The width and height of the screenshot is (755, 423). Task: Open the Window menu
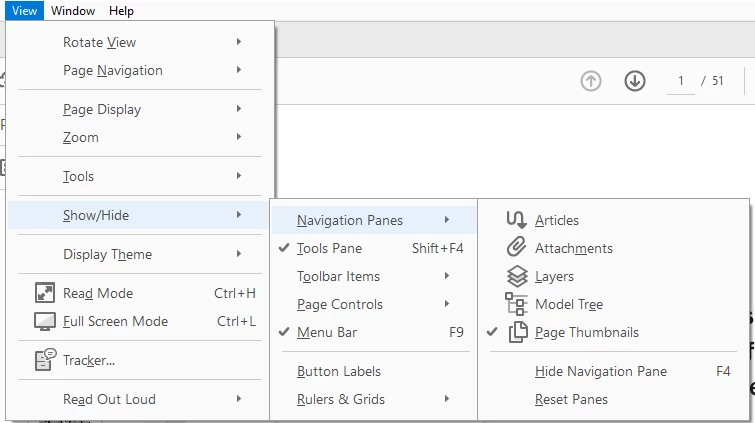pos(73,11)
